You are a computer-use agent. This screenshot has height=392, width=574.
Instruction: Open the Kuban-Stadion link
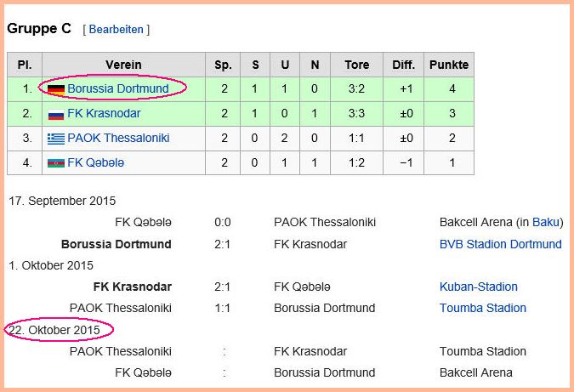(479, 287)
